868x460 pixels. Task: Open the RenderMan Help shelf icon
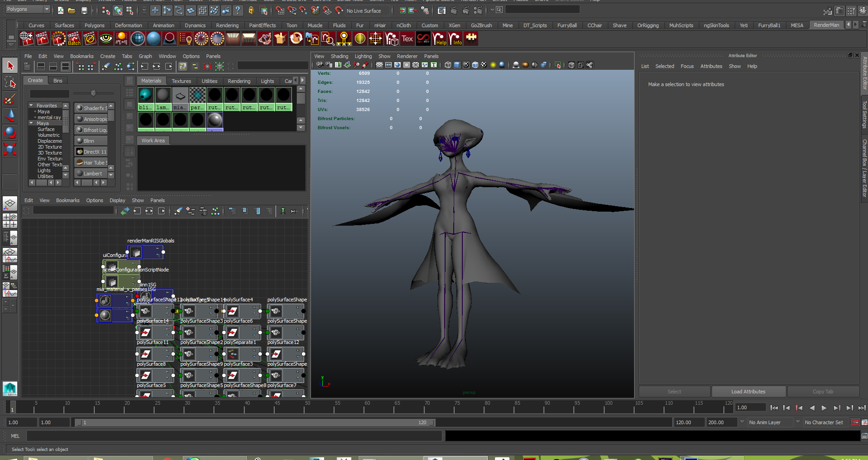[440, 39]
